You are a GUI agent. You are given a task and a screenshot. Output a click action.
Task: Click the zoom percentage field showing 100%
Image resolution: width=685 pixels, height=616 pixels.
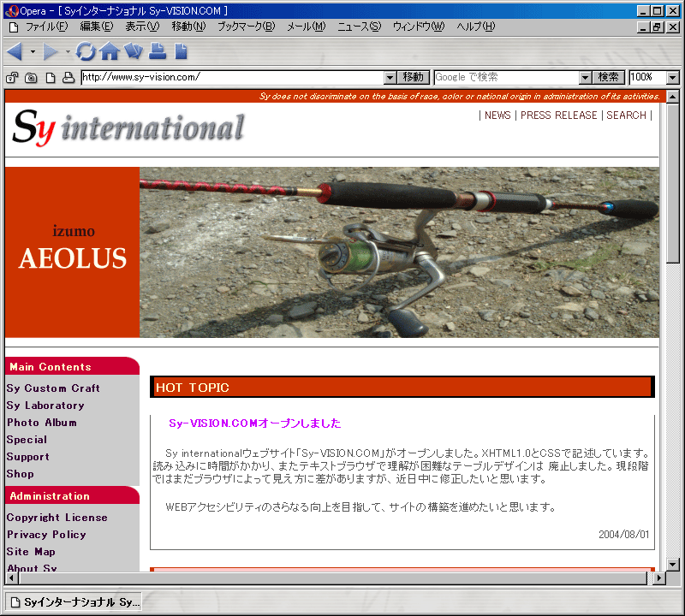click(648, 78)
